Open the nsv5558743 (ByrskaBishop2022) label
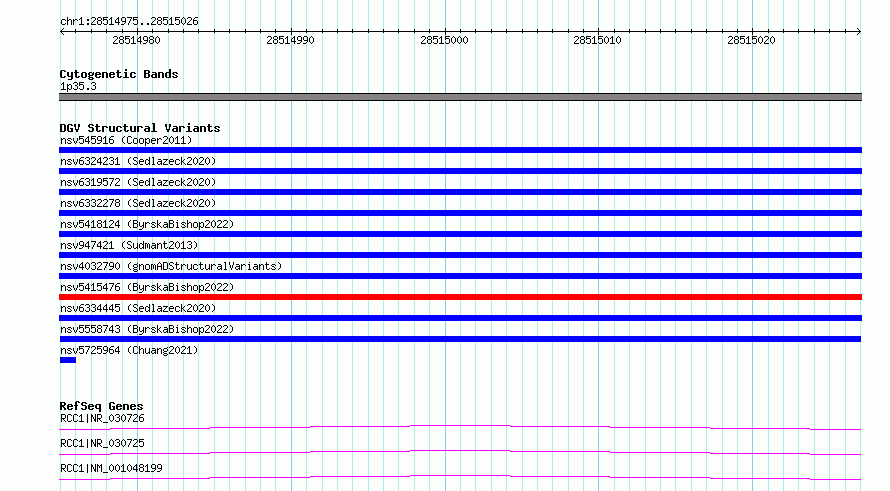The width and height of the screenshot is (890, 491). pos(147,329)
